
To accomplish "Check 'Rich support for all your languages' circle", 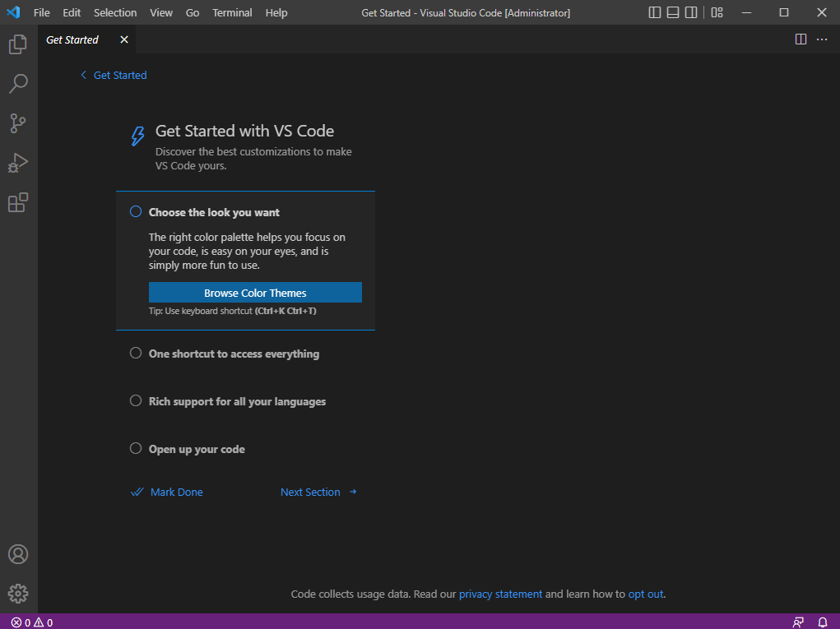I will [136, 400].
